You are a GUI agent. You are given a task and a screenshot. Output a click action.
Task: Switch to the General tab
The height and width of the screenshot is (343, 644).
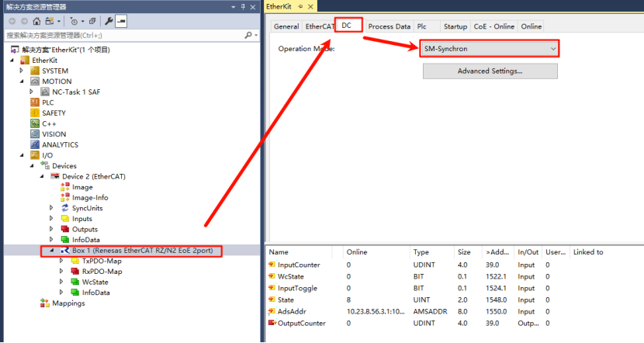pyautogui.click(x=286, y=26)
